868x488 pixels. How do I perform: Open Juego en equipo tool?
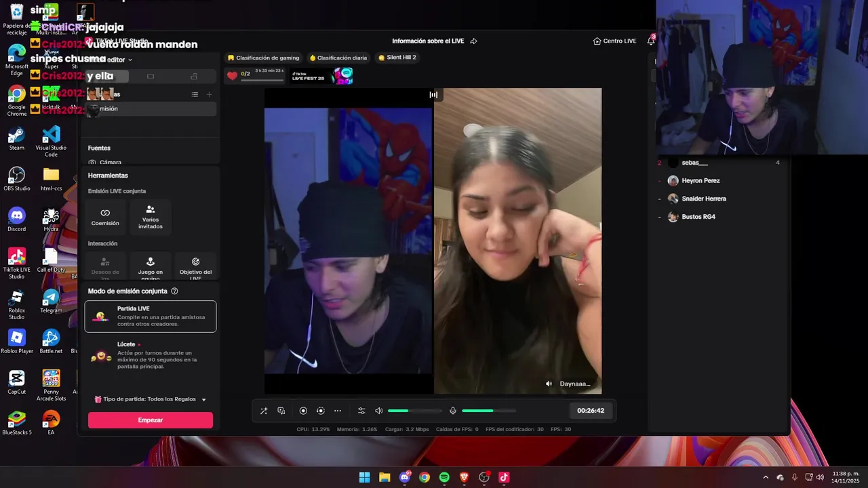151,267
